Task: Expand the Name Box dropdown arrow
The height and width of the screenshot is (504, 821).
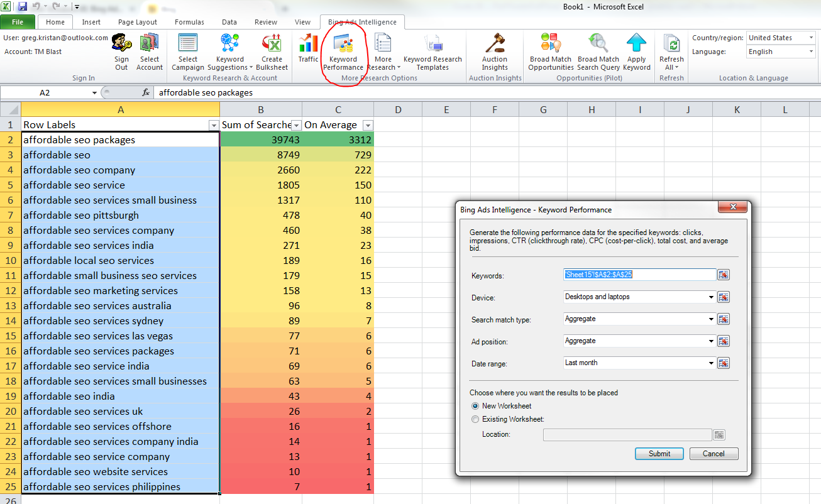Action: coord(94,92)
